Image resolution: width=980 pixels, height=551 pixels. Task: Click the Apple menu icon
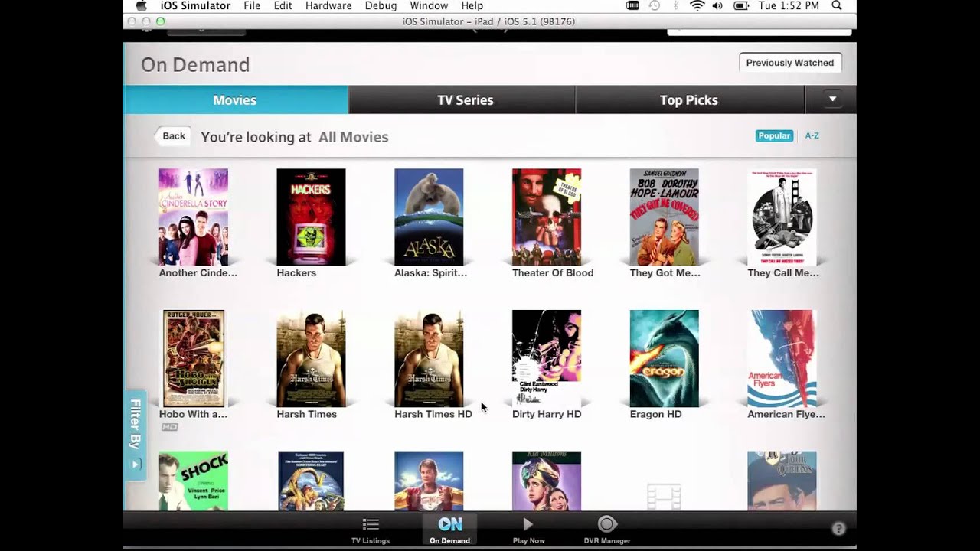(x=141, y=6)
